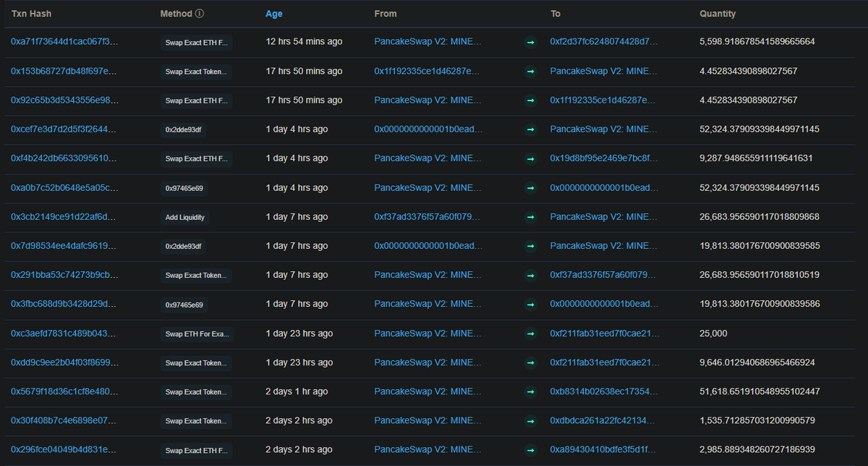
Task: Open To address 0xb8314b02638ec17354...
Action: [x=604, y=391]
